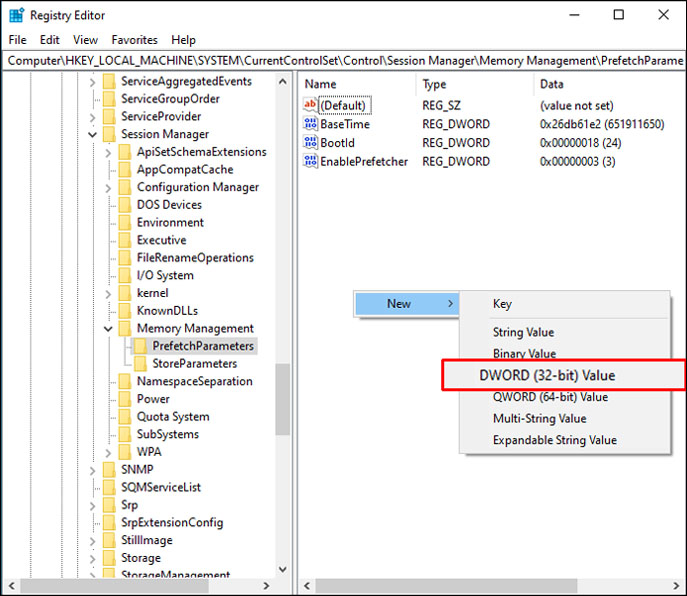Collapse the Session Manager tree node

click(92, 134)
